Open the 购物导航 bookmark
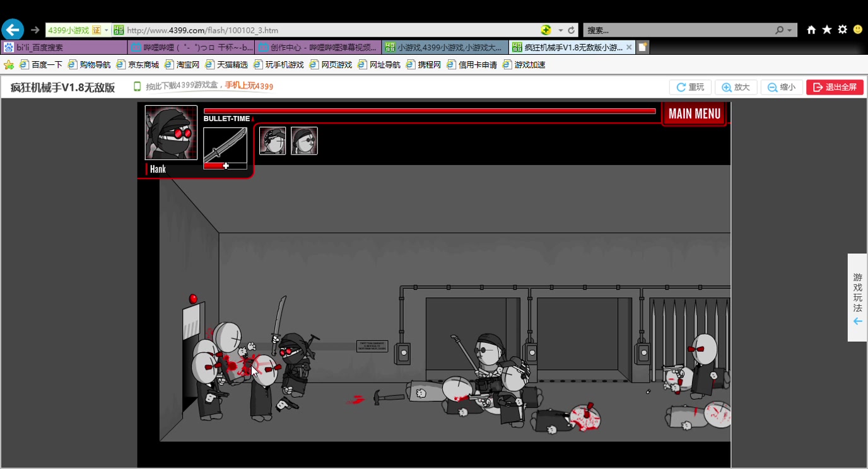The image size is (868, 469). pos(89,64)
